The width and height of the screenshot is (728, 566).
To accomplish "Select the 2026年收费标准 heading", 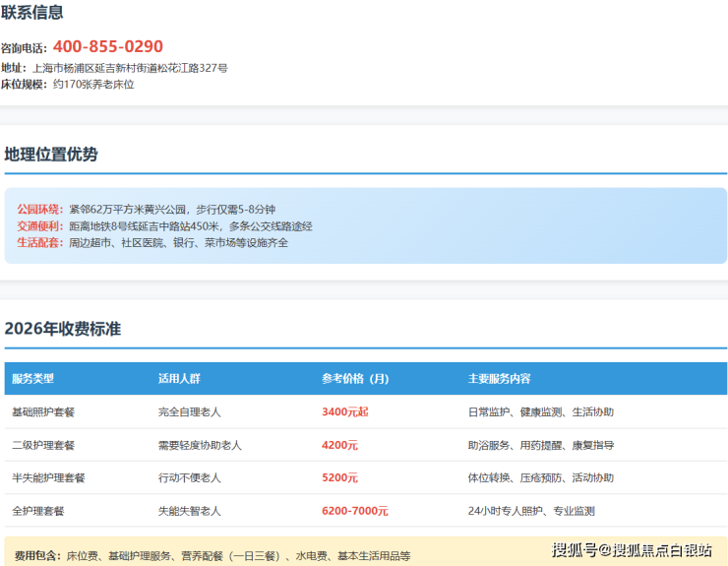I will pyautogui.click(x=62, y=329).
